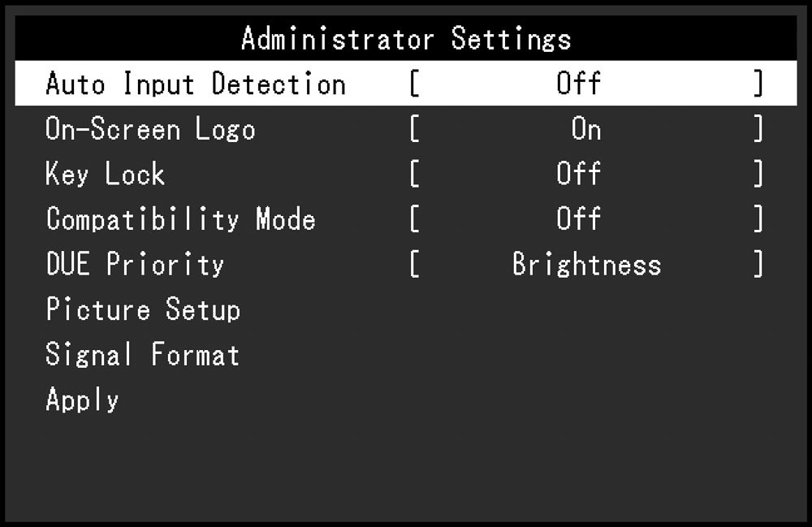Select the Key Lock setting
Screen dimensions: 812x527
(105, 174)
